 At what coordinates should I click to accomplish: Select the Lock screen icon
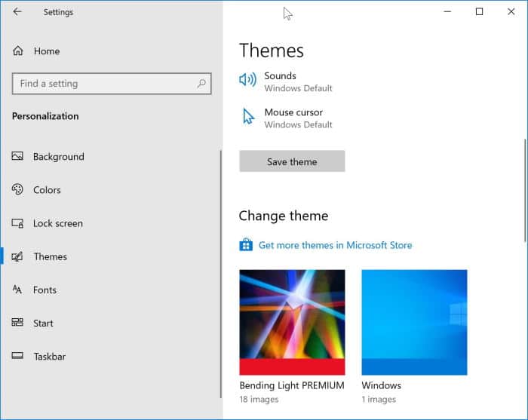pyautogui.click(x=17, y=223)
